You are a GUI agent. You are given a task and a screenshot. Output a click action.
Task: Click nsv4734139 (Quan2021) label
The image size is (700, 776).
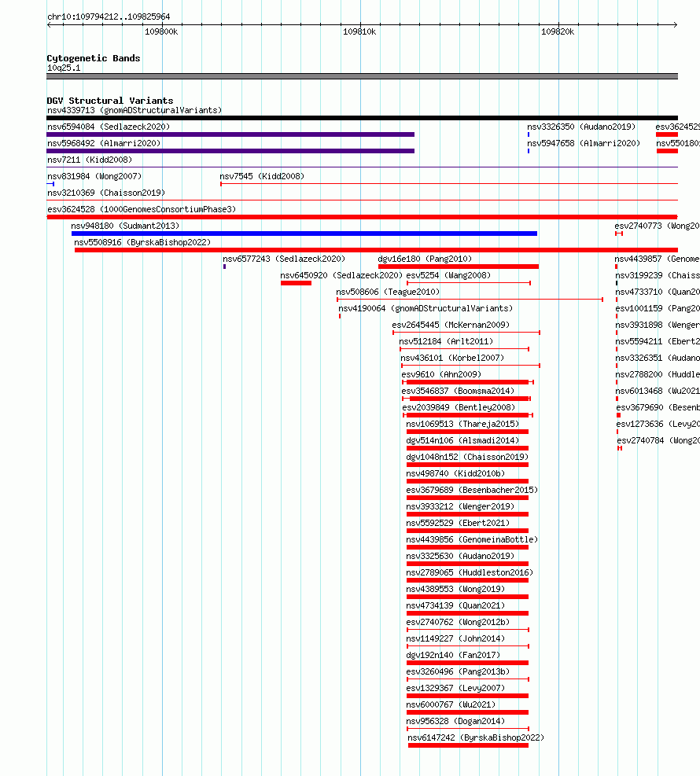click(x=456, y=605)
